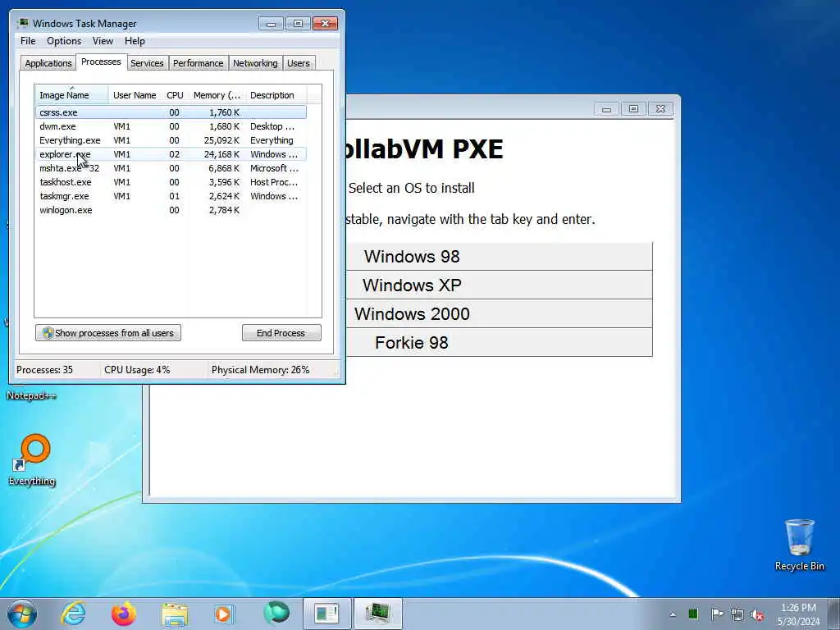Select the explorer.exe process
The width and height of the screenshot is (840, 630).
coord(171,154)
